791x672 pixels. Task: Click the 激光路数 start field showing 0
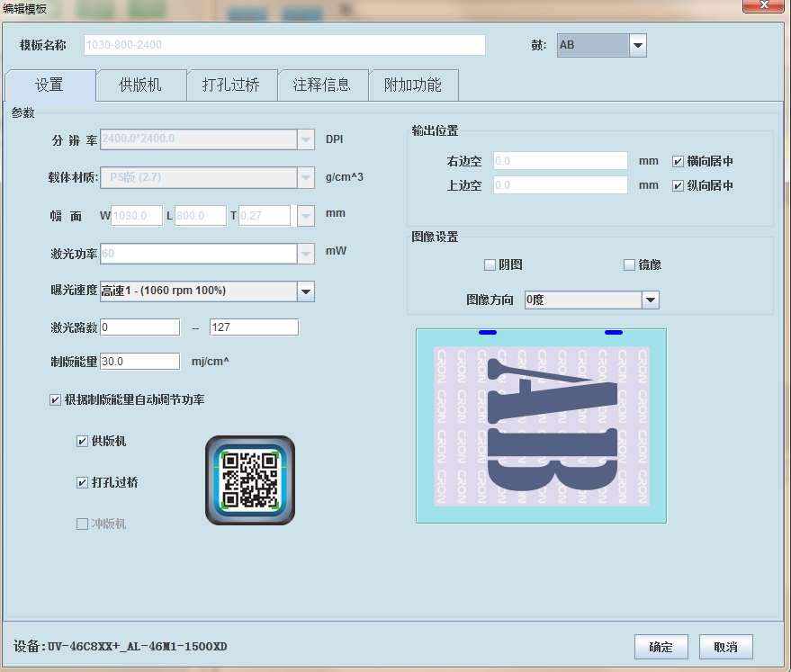click(x=140, y=327)
